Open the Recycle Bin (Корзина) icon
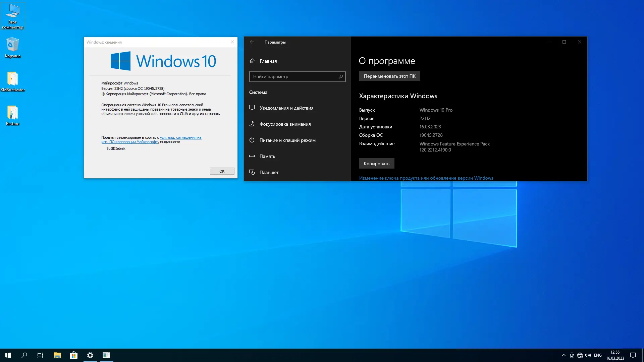Viewport: 644px width, 362px height. pyautogui.click(x=12, y=47)
